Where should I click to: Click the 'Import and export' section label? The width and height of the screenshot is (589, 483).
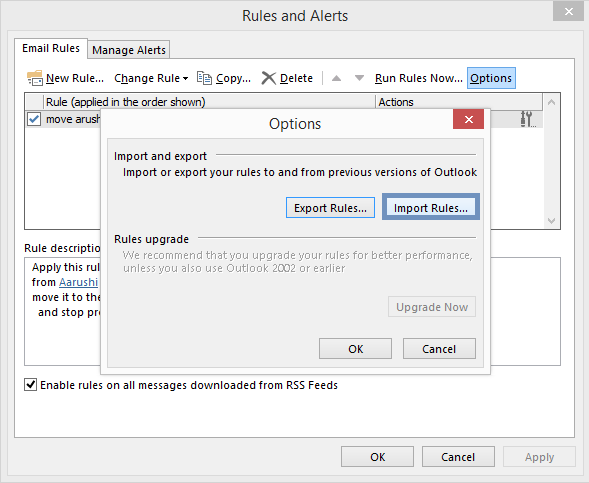(x=160, y=156)
